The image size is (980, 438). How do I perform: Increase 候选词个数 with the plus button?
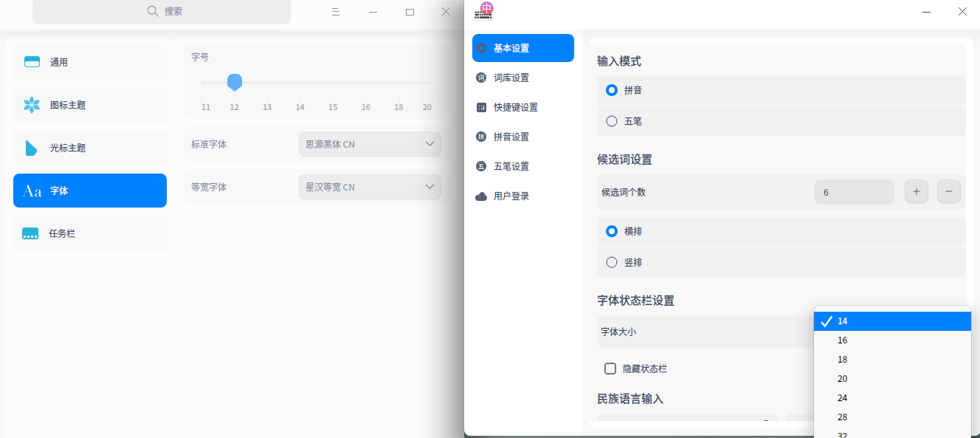pos(916,191)
